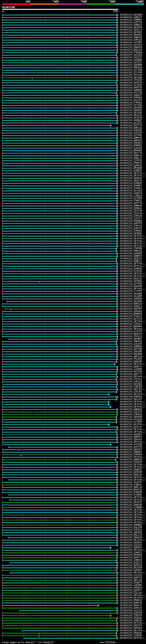146x644 pixels.
Task: Click the orange ~40% identity legend segment
Action: point(45,4)
